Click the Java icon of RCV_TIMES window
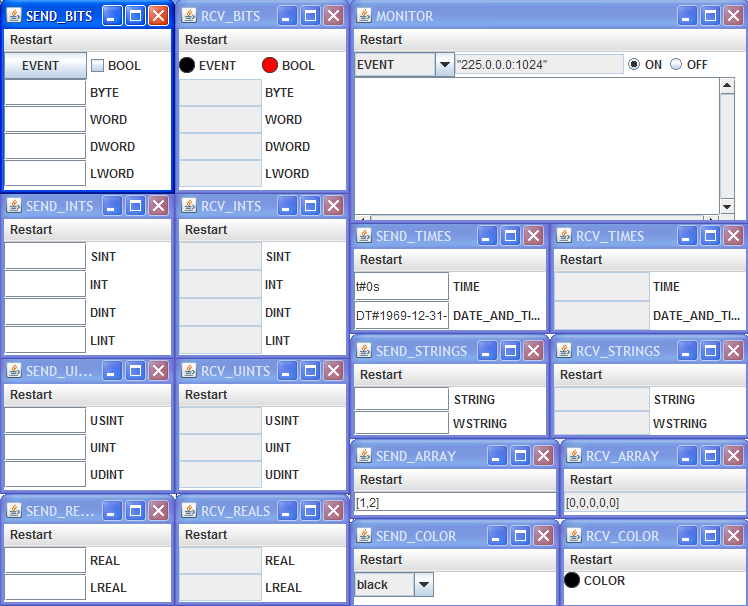This screenshot has width=748, height=606. tap(564, 235)
